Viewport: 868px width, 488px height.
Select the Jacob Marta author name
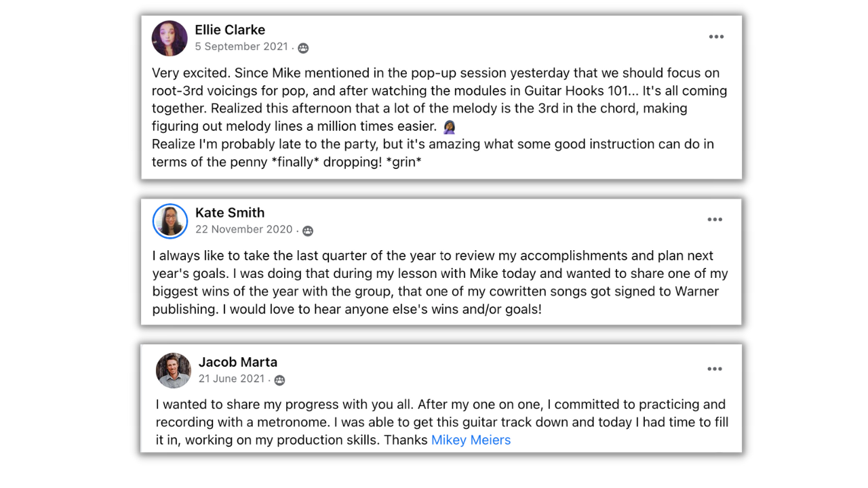pos(238,362)
